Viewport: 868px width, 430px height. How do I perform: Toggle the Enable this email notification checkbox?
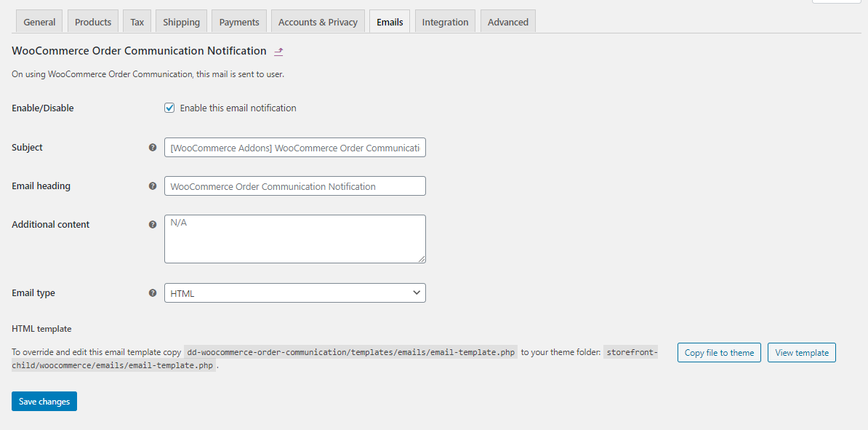[x=170, y=108]
